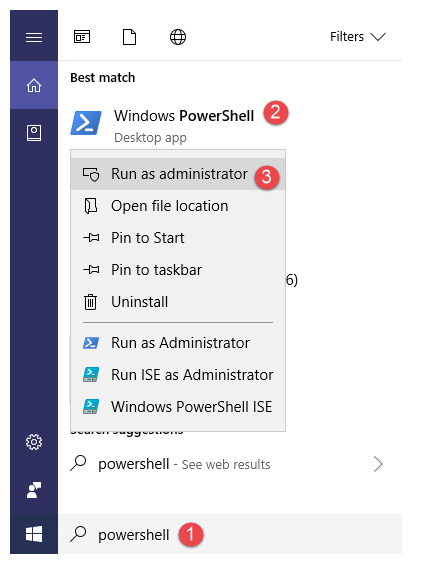Click the powershell search input field
The height and width of the screenshot is (565, 429).
point(230,534)
